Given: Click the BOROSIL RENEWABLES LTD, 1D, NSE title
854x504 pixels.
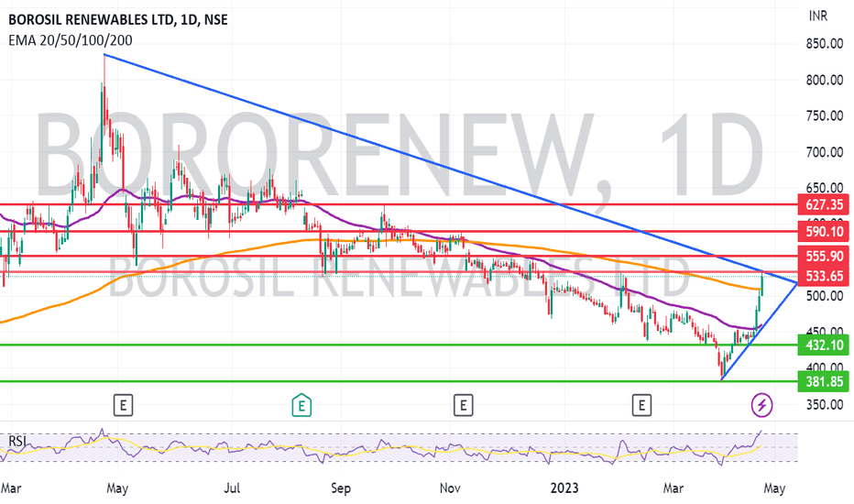Looking at the screenshot, I should point(118,20).
